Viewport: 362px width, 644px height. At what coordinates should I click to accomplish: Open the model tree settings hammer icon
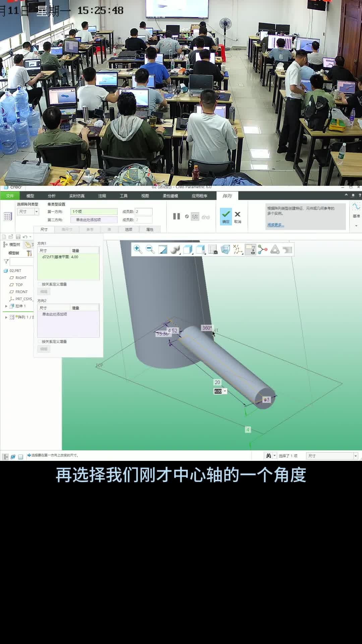(x=29, y=253)
